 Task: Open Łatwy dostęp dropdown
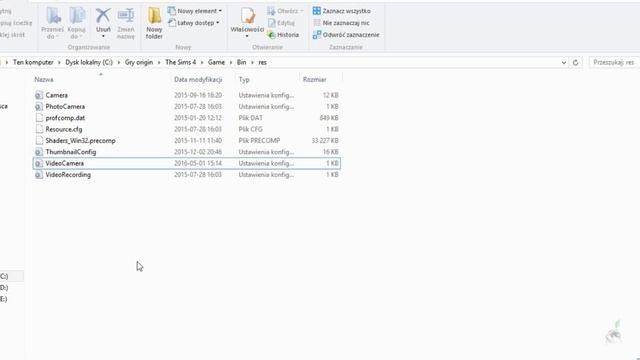click(x=194, y=23)
